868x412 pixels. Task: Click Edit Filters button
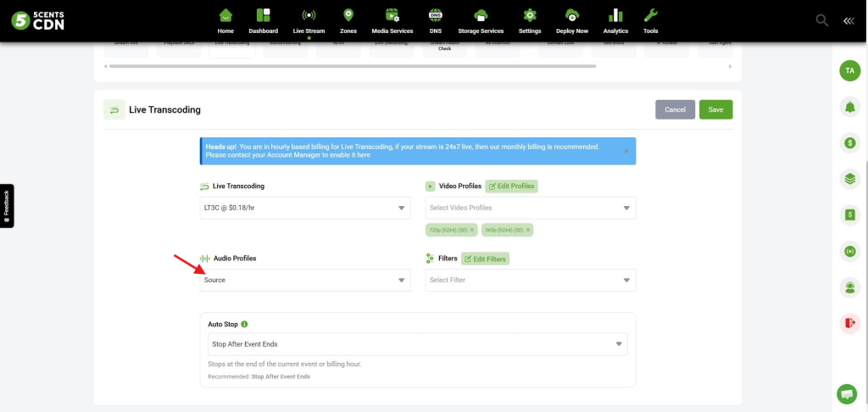click(x=485, y=259)
